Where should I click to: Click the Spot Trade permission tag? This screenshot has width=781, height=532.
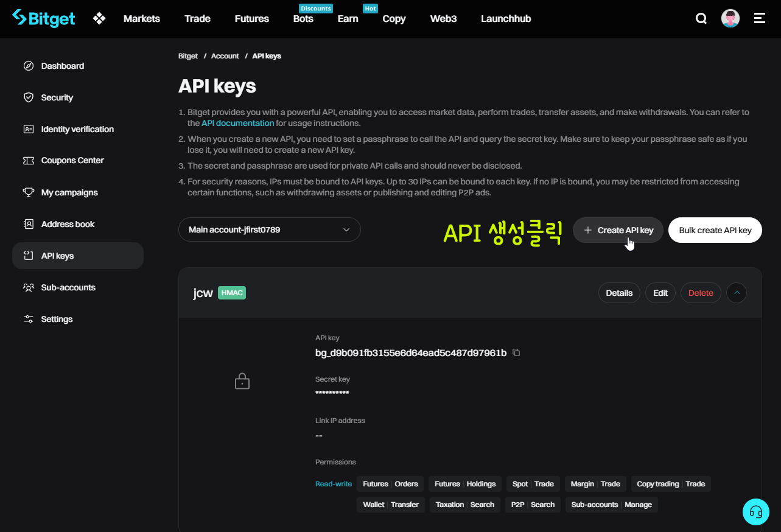click(x=533, y=484)
